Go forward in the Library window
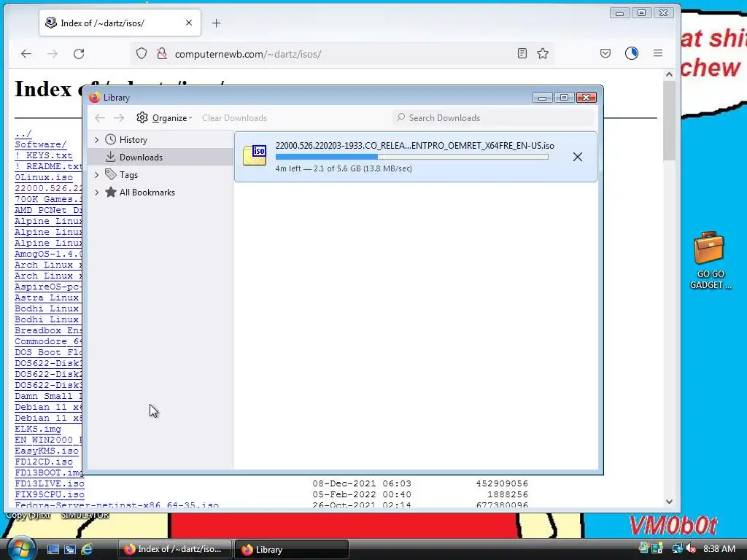747x560 pixels. coord(119,118)
